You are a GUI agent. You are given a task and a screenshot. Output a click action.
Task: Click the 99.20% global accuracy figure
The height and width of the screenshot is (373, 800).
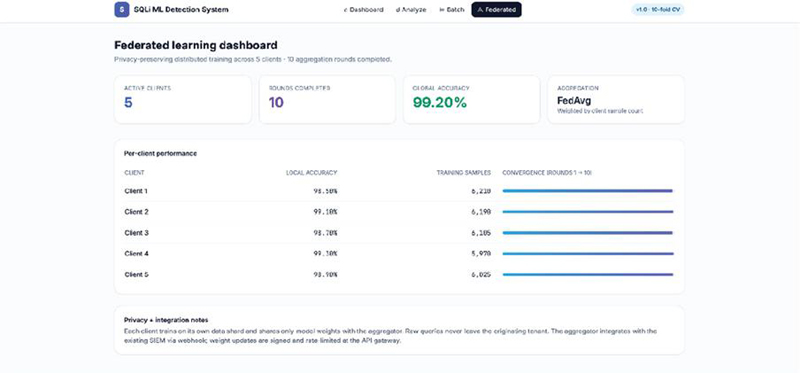coord(440,103)
